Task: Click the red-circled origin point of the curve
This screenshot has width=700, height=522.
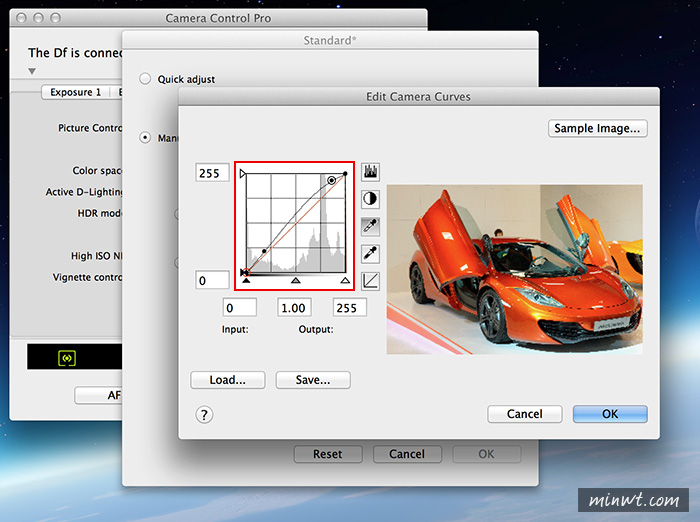Action: coord(246,272)
